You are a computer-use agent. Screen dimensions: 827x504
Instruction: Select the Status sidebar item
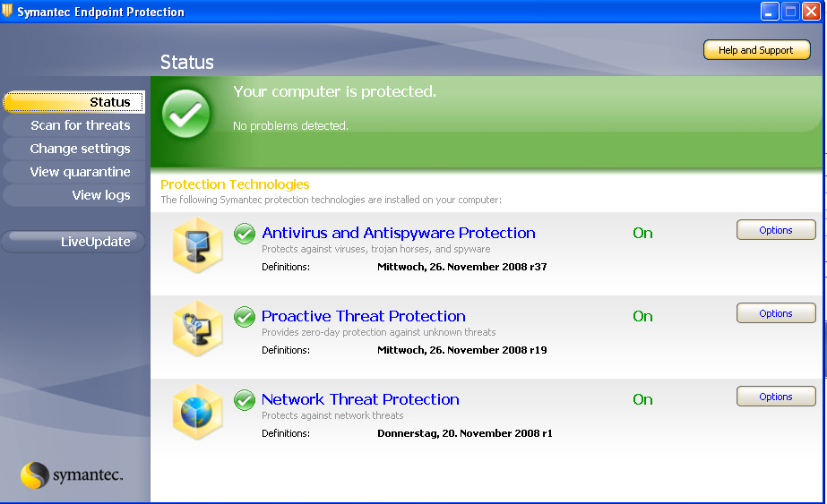pyautogui.click(x=73, y=102)
